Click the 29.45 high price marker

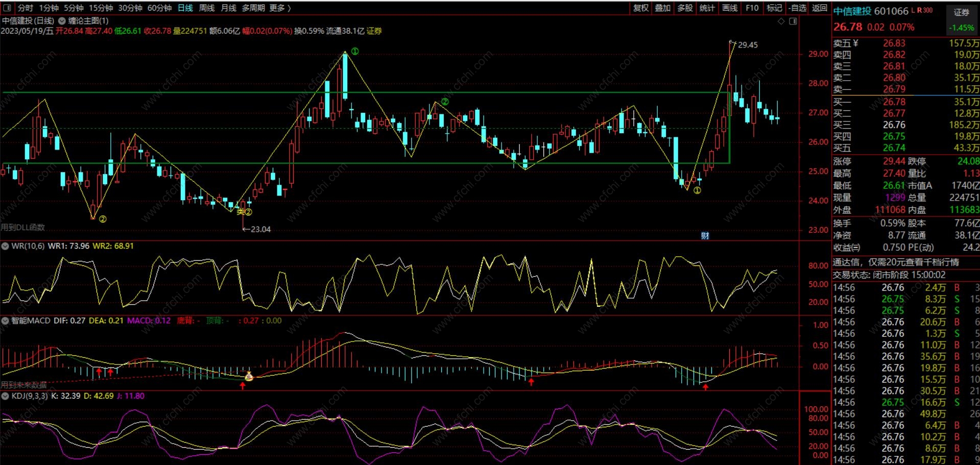point(748,45)
